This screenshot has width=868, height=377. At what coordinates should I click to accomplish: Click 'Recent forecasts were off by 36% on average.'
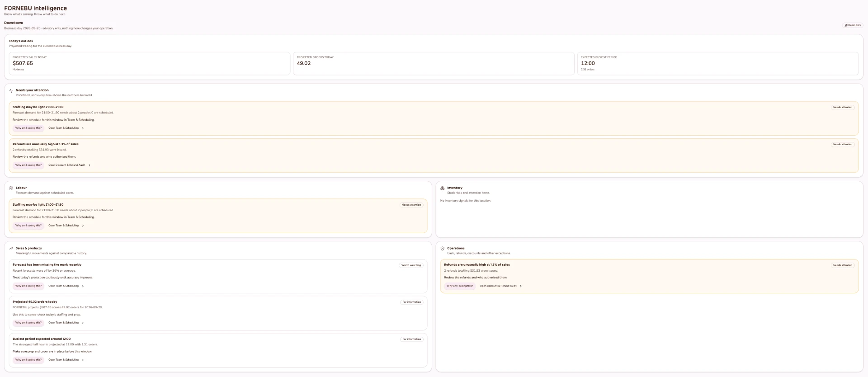click(44, 271)
